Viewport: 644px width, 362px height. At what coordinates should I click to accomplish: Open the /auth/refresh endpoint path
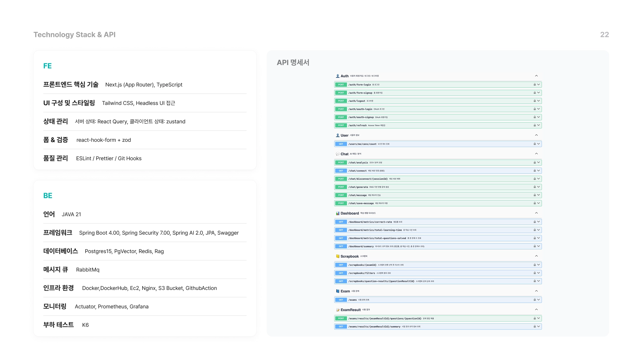(x=357, y=125)
